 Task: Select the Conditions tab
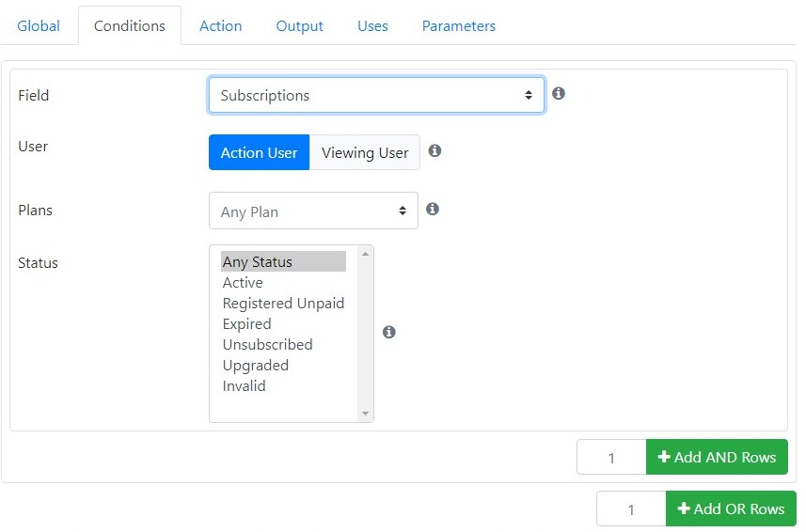[x=130, y=25]
